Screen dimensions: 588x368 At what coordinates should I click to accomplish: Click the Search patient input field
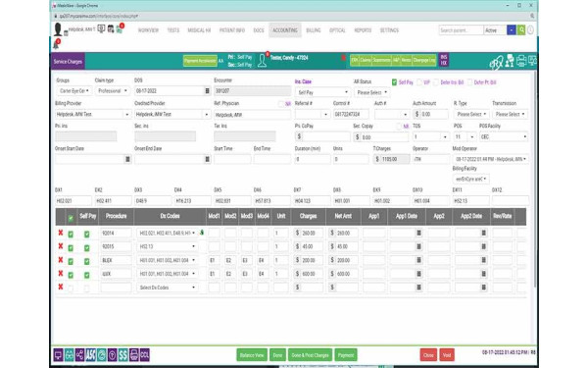tap(461, 30)
